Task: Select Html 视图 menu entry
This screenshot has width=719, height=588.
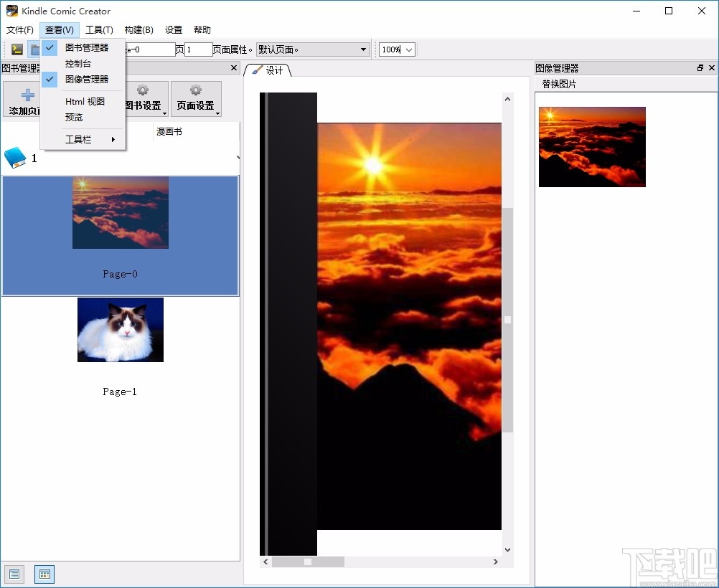Action: tap(83, 101)
